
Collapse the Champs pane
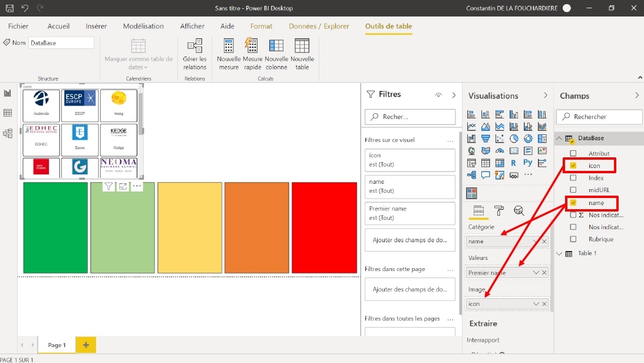point(637,95)
